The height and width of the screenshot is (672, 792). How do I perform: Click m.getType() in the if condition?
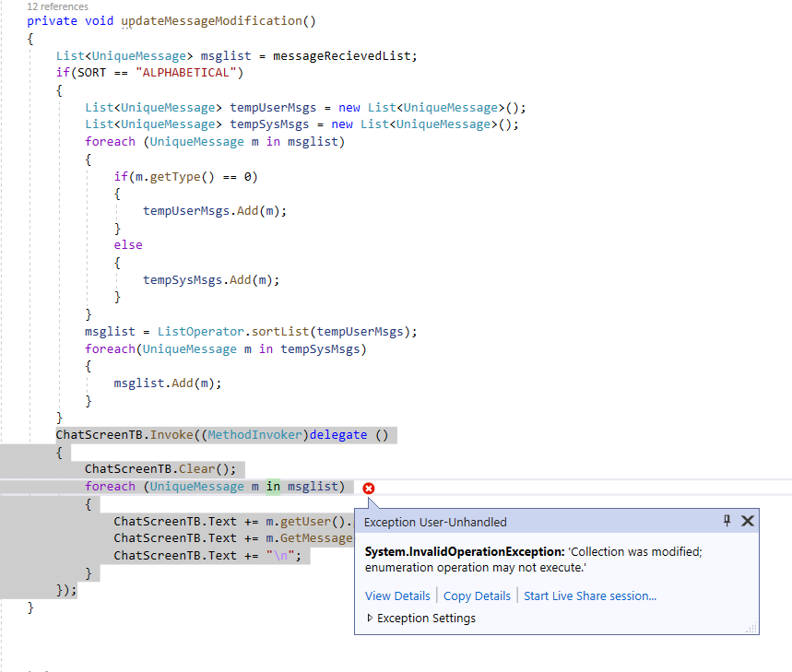[175, 177]
